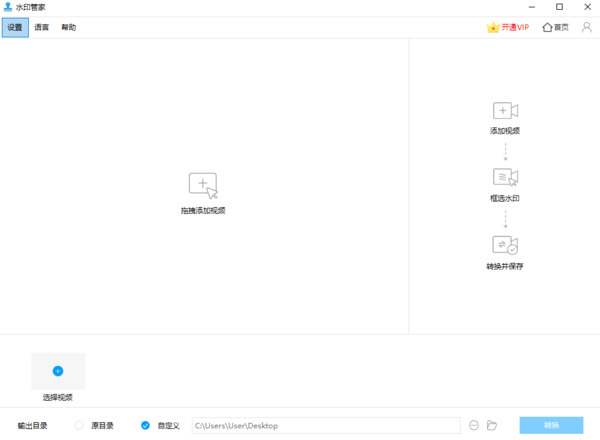Click the circle minus icon beside path
This screenshot has width=600, height=440.
pos(474,425)
